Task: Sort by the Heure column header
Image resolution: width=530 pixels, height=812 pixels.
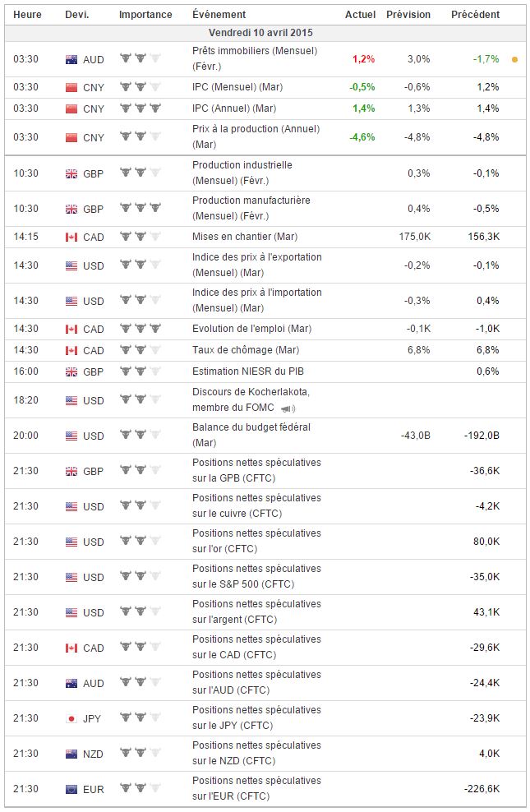Action: tap(27, 15)
